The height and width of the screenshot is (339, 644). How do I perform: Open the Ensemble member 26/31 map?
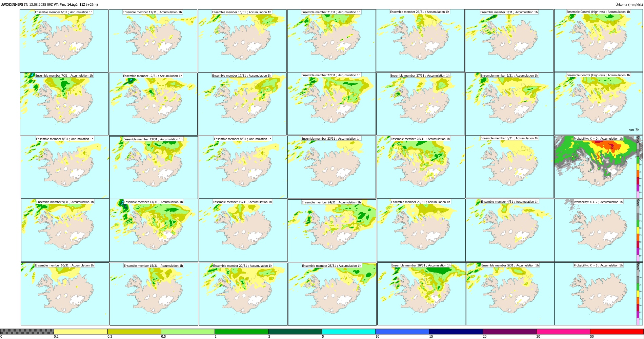coord(420,40)
